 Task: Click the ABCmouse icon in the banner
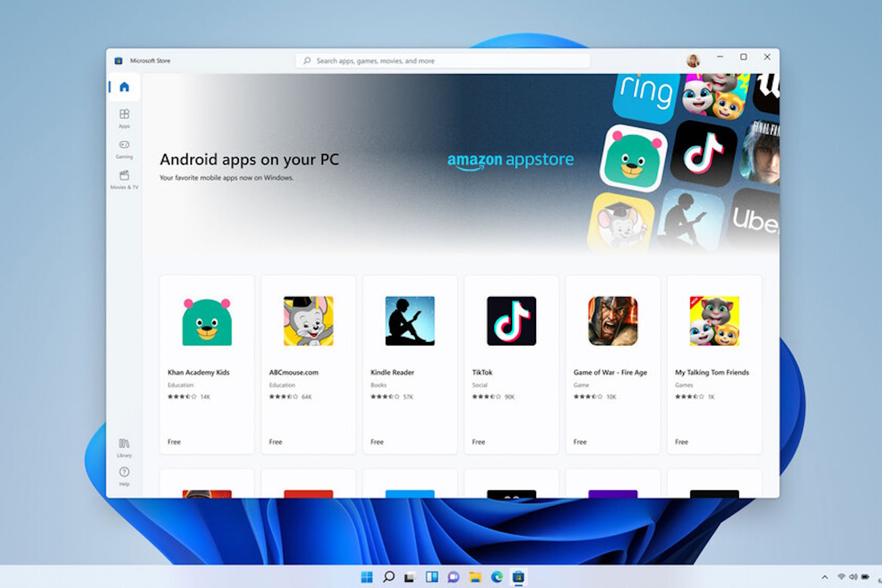coord(621,222)
